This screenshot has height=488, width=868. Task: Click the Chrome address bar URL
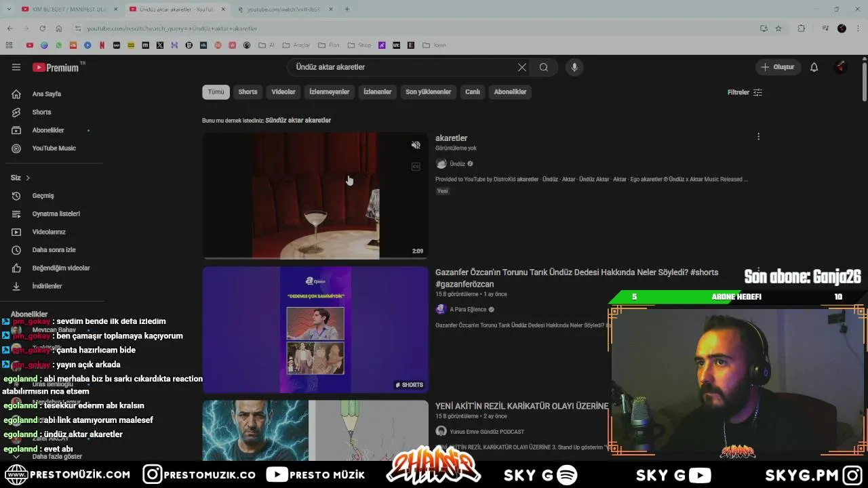click(x=172, y=28)
